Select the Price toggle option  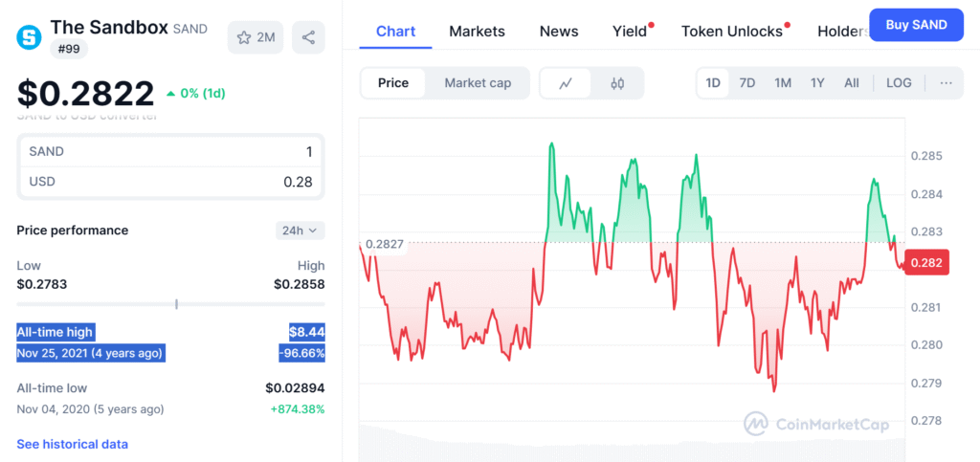(392, 83)
